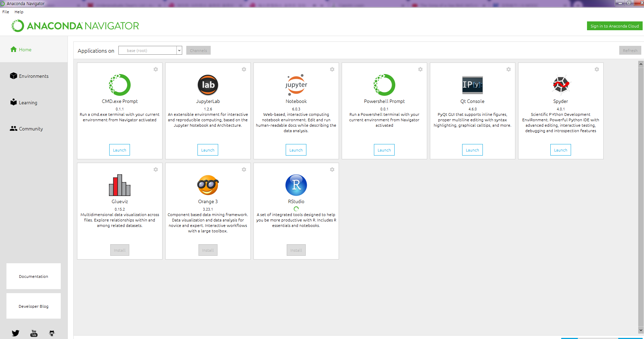Open settings gear on Spyder card

[597, 69]
